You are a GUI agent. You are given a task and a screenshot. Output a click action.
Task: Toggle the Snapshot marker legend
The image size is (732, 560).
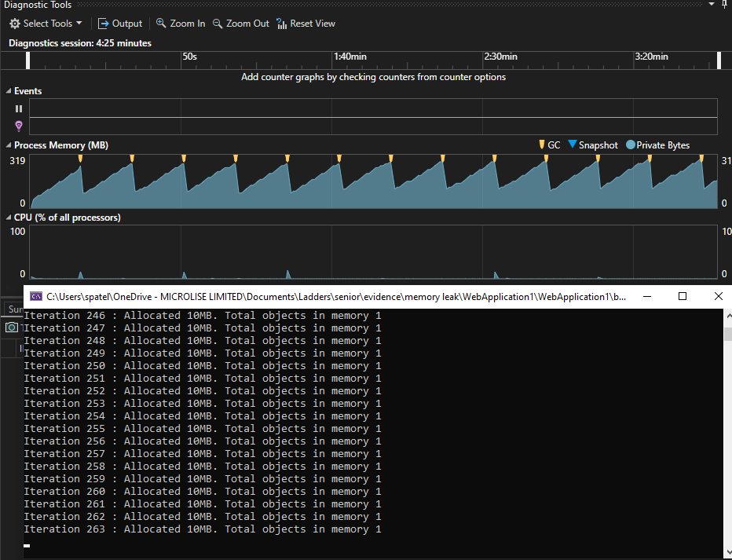(592, 145)
